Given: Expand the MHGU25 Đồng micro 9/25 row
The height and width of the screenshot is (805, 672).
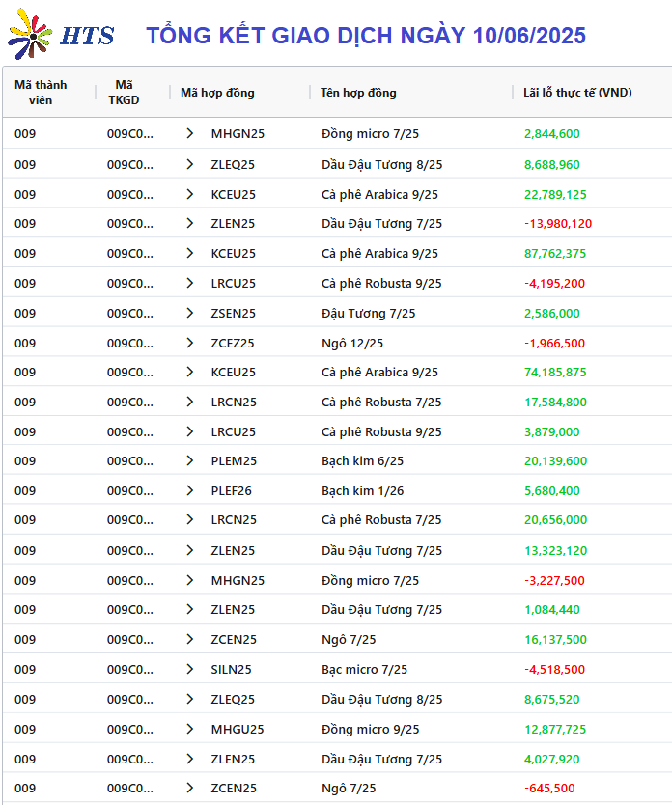Looking at the screenshot, I should [x=190, y=729].
